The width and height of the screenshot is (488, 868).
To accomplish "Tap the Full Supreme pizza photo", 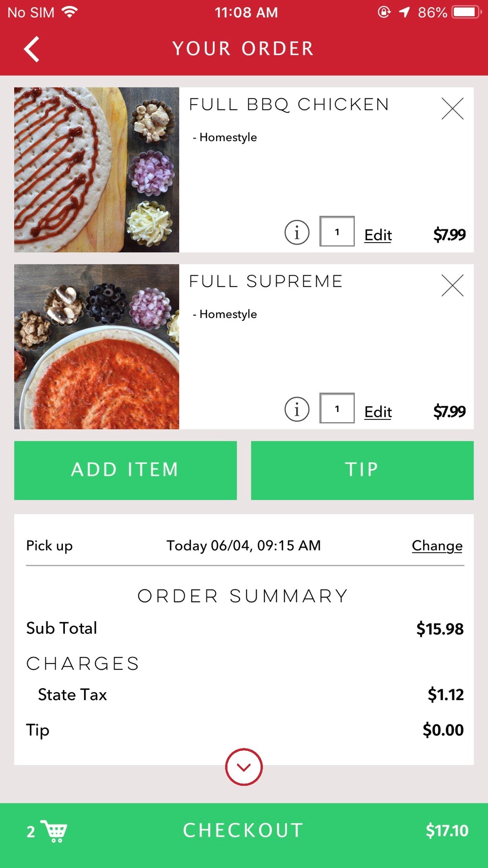I will tap(97, 347).
